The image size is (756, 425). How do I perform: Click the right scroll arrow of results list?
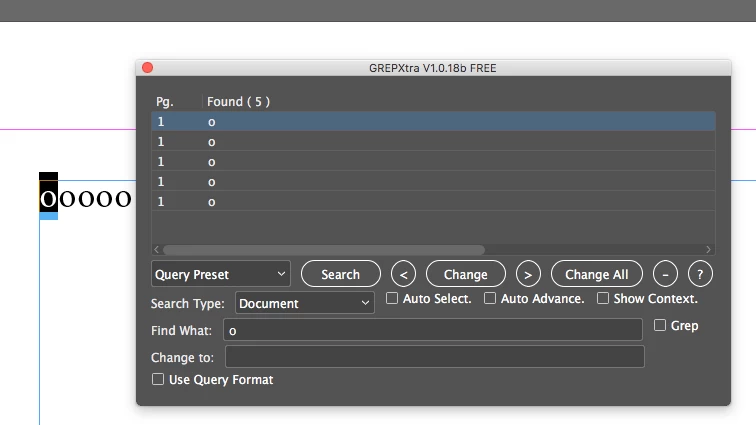(x=708, y=249)
